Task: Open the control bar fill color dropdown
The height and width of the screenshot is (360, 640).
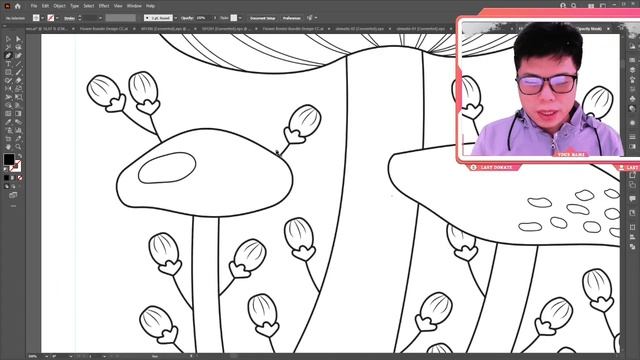Action: coord(42,18)
